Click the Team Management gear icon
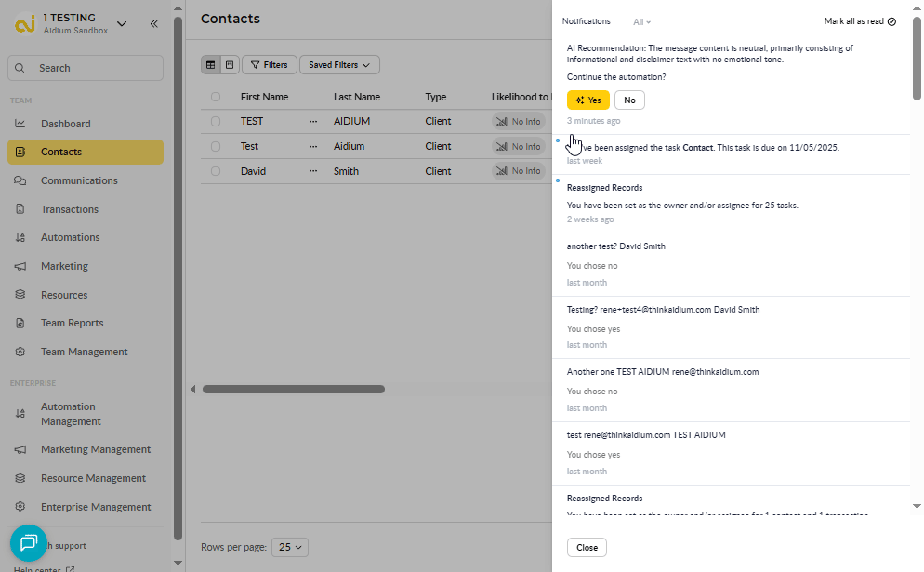The image size is (924, 572). coord(20,352)
